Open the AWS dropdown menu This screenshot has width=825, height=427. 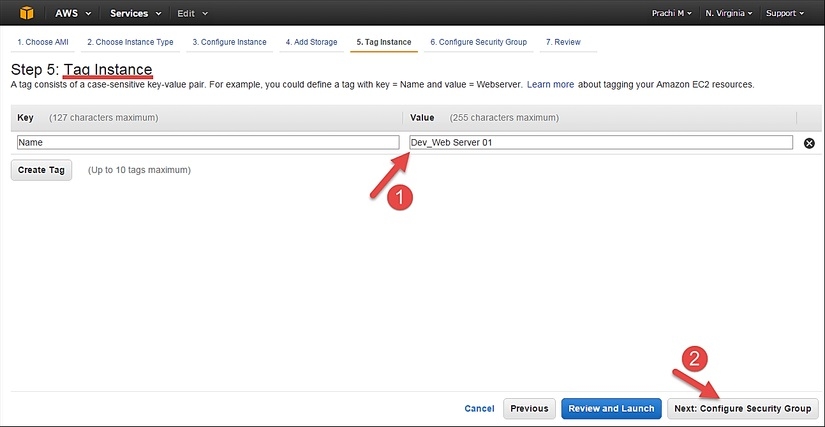tap(73, 14)
